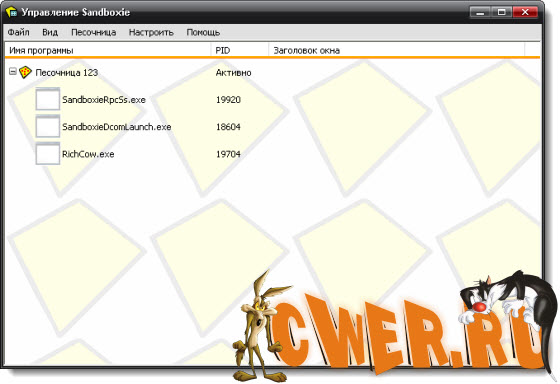Minimize the Sandboxie control window
The image size is (560, 384).
coord(480,13)
